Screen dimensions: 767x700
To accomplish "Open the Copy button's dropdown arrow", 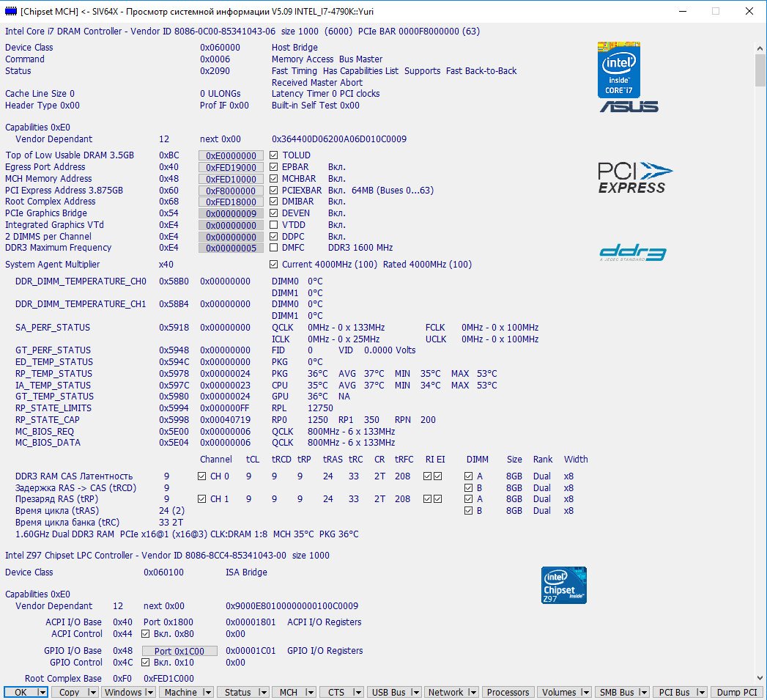I will click(92, 692).
